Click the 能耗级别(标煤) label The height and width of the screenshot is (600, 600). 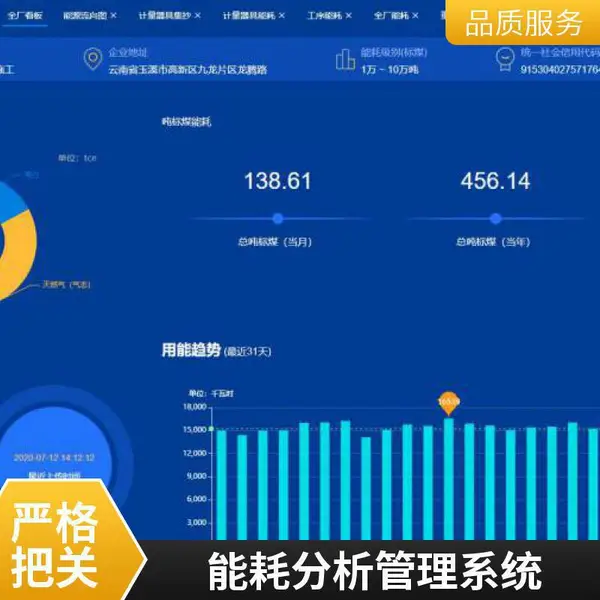click(x=394, y=52)
